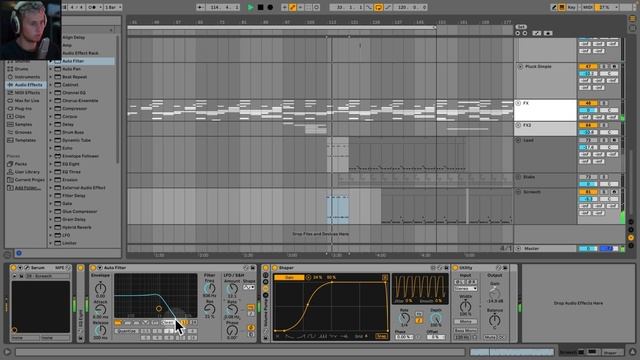Click the Stop button in the transport bar
The width and height of the screenshot is (640, 360).
coord(260,7)
